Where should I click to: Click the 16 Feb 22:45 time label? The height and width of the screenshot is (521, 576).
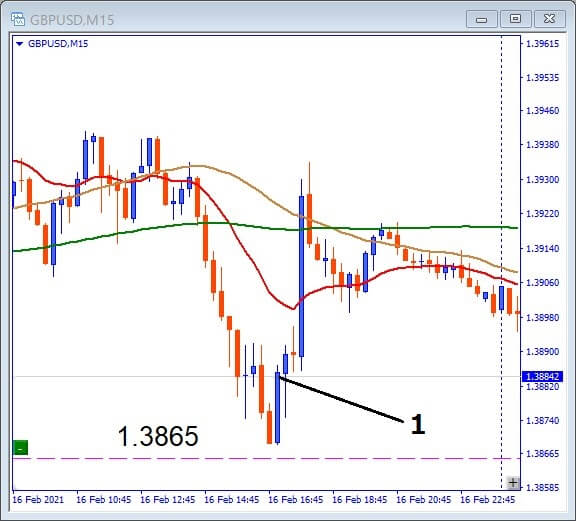(487, 500)
